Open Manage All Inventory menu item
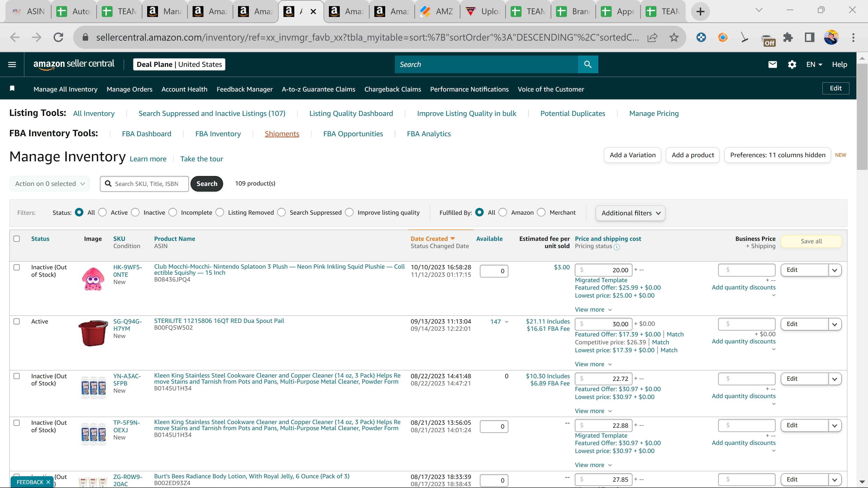Viewport: 868px width, 488px height. 65,89
